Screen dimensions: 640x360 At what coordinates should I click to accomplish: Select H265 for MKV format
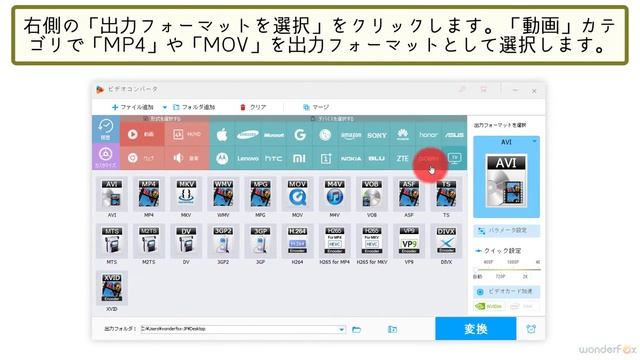point(371,241)
